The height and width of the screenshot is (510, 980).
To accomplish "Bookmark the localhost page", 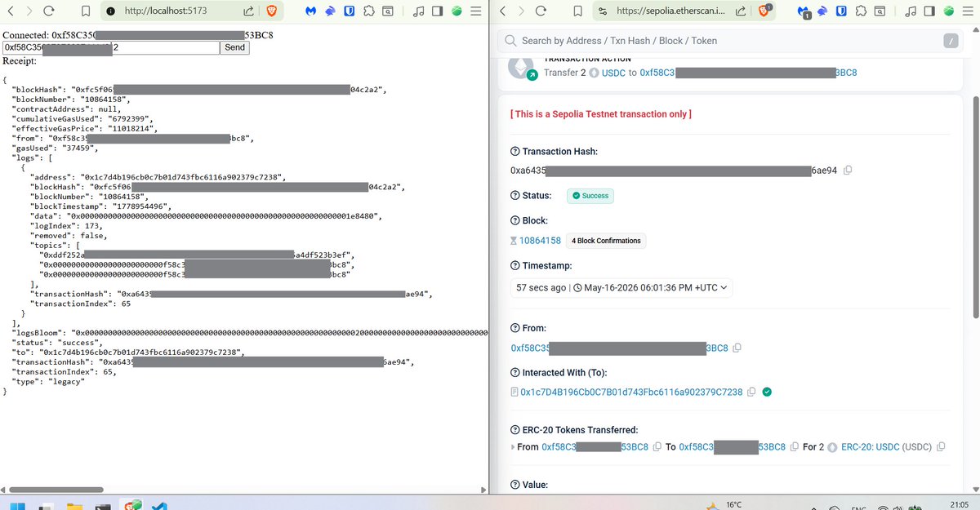I will [86, 11].
